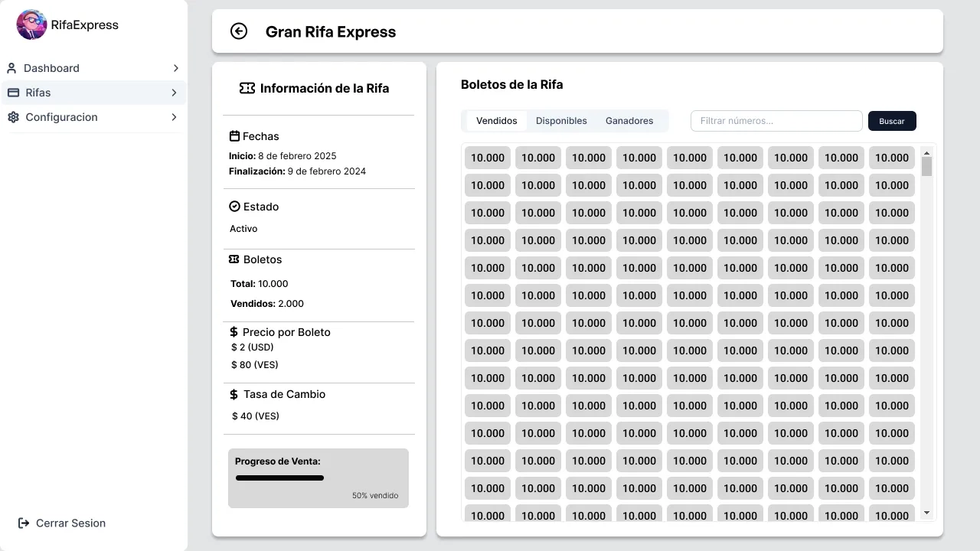Click the Filtrar números input field

776,120
